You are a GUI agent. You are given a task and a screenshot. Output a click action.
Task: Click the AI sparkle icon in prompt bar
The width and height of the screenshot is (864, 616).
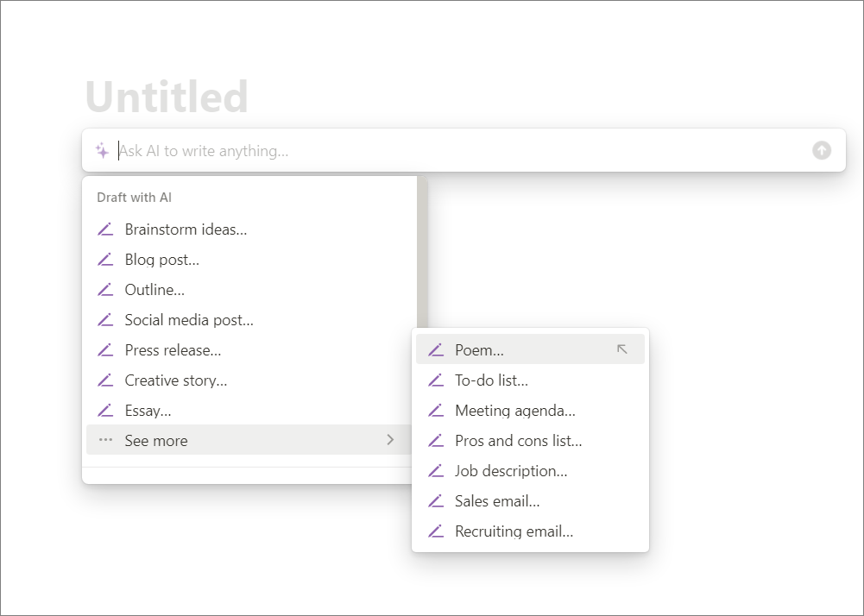[x=102, y=150]
